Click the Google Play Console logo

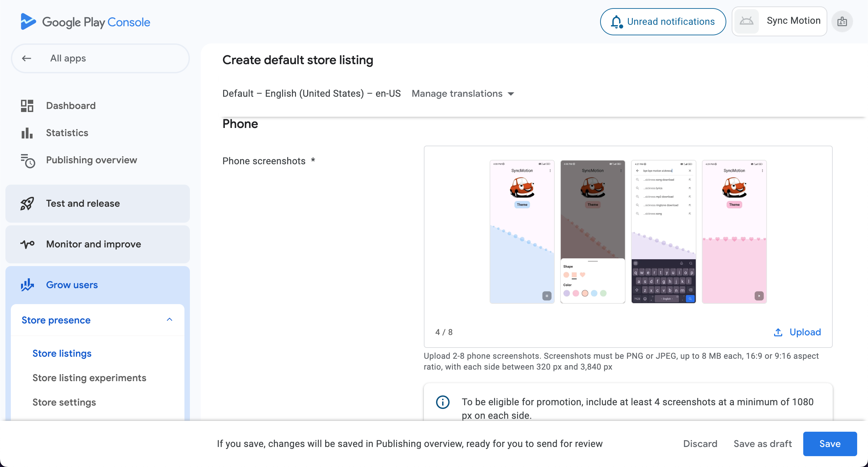tap(85, 22)
